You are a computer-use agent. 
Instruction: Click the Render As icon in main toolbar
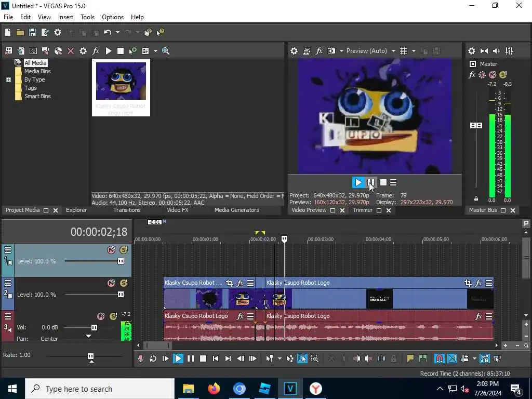pyautogui.click(x=45, y=32)
